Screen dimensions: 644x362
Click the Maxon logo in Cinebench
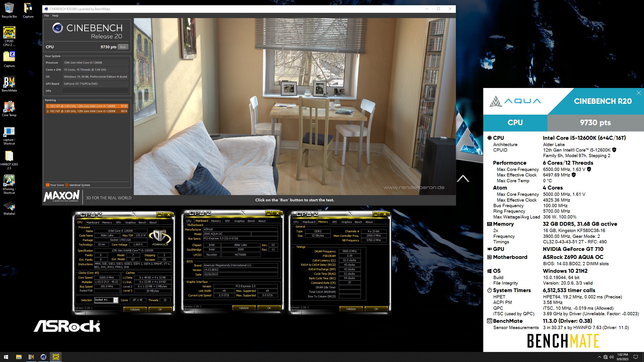pos(62,196)
